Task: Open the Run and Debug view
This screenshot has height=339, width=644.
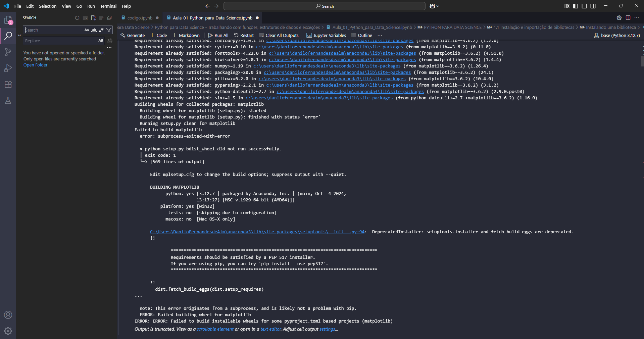Action: click(x=8, y=68)
